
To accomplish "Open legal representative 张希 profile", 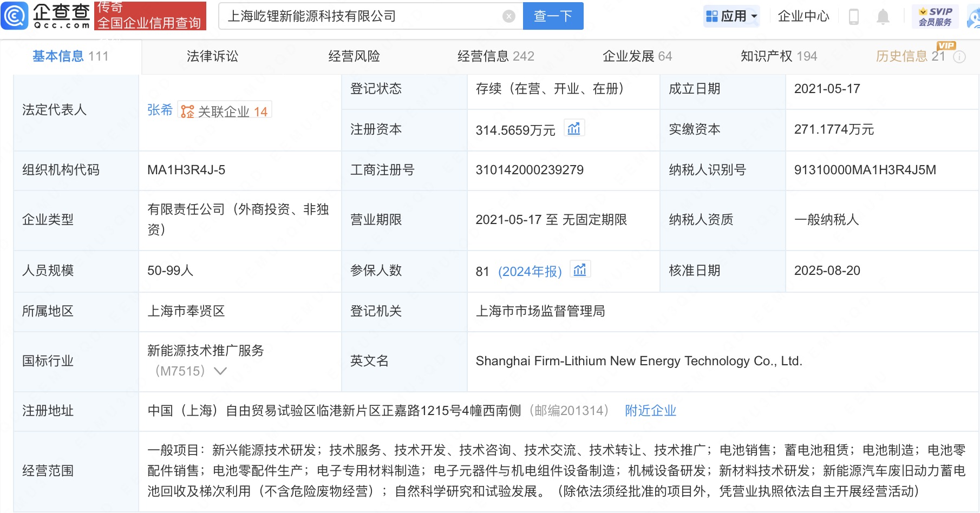I will 160,110.
